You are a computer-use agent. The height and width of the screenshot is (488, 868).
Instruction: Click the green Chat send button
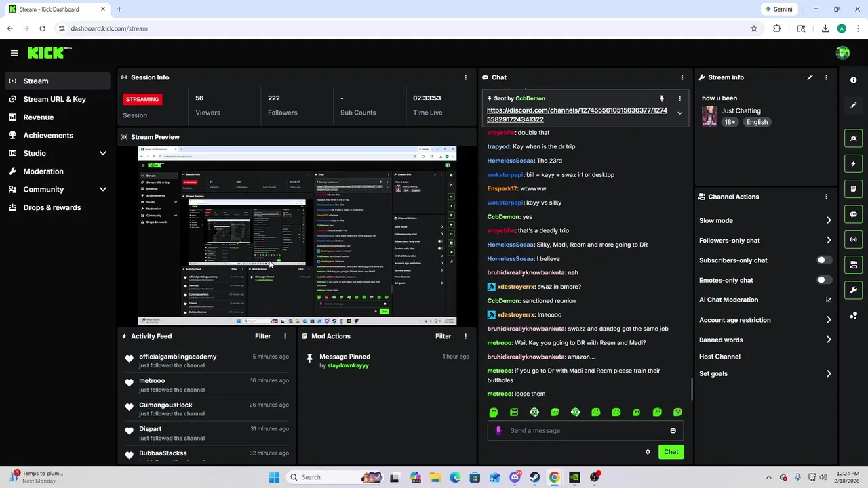pyautogui.click(x=671, y=452)
